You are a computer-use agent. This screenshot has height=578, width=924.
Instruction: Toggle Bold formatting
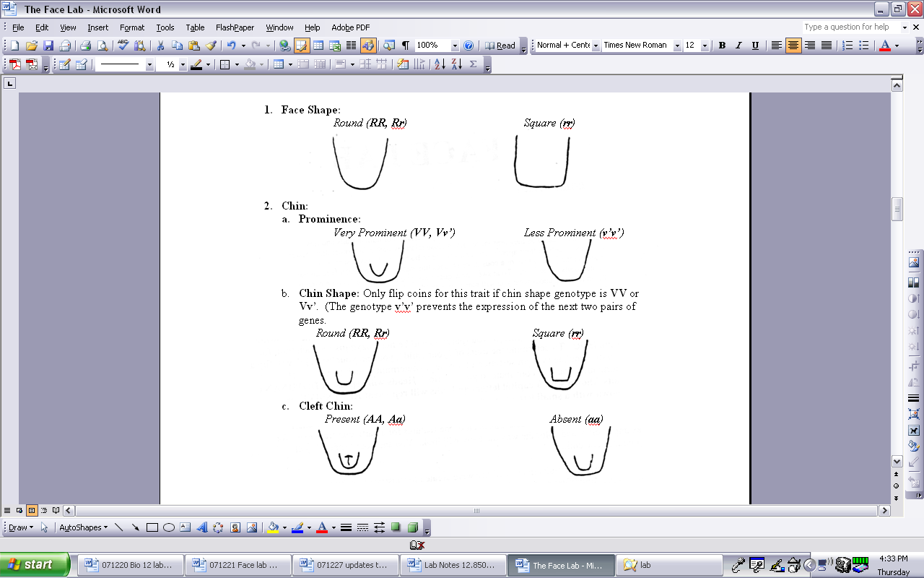(x=722, y=46)
